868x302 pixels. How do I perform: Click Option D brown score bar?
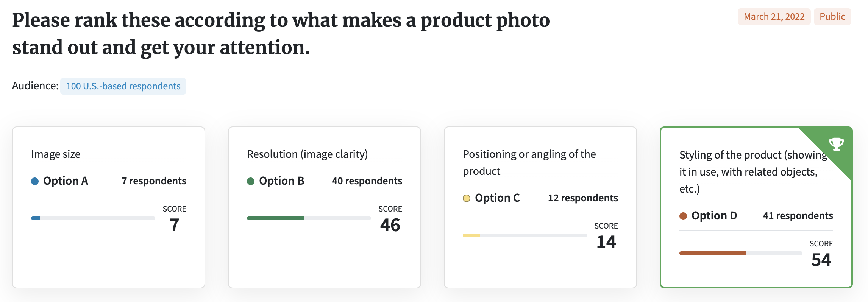[x=741, y=253]
